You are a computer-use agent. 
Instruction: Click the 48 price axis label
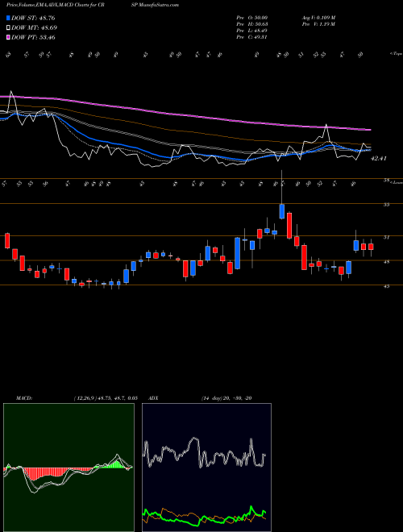click(x=386, y=262)
